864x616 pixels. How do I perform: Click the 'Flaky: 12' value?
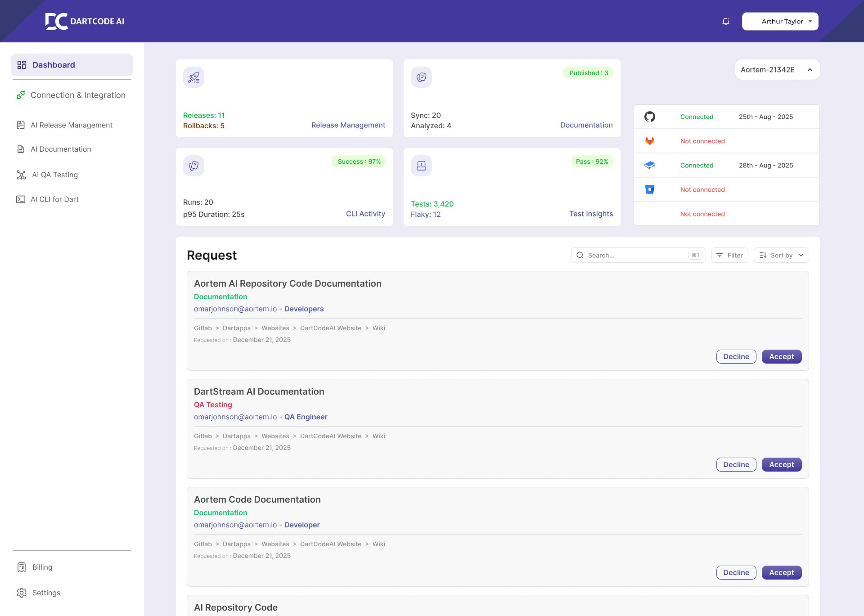pos(426,214)
